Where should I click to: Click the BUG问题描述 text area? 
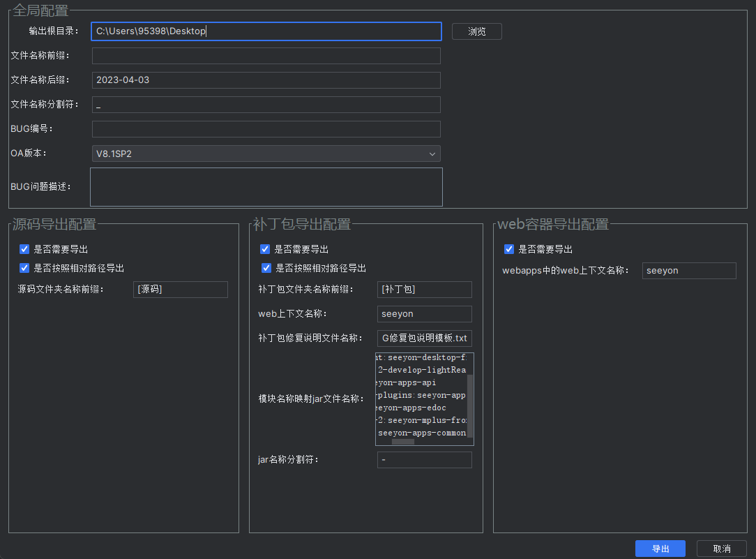(266, 187)
